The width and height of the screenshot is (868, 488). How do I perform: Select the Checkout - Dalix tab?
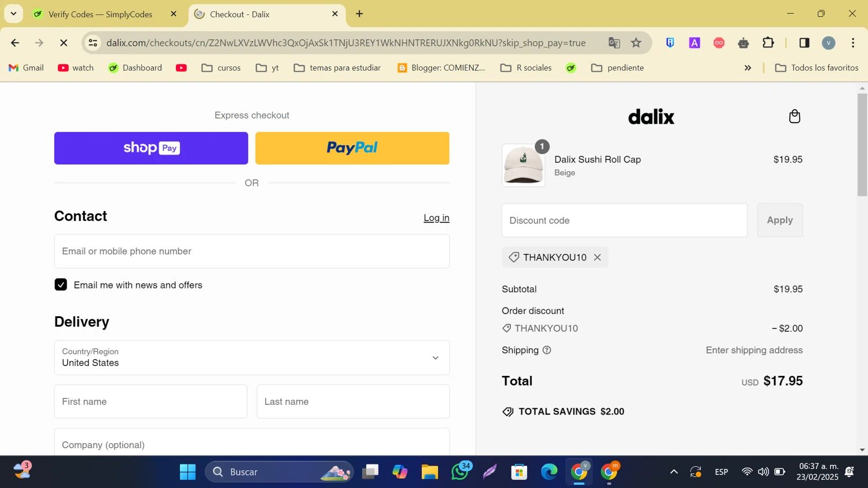click(267, 14)
